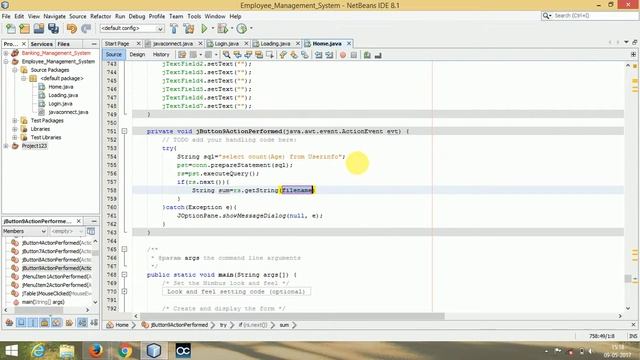Screen dimensions: 640x360
Task: Click the Source view button
Action: tap(113, 55)
